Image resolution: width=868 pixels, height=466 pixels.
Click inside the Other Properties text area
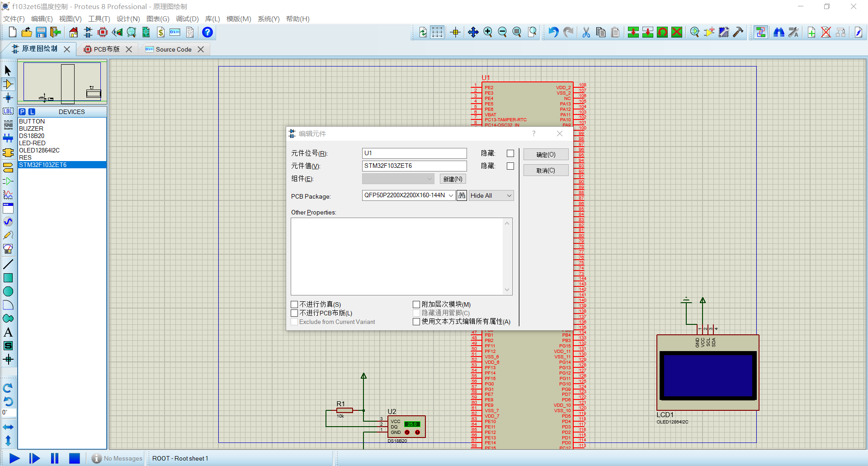click(x=397, y=257)
